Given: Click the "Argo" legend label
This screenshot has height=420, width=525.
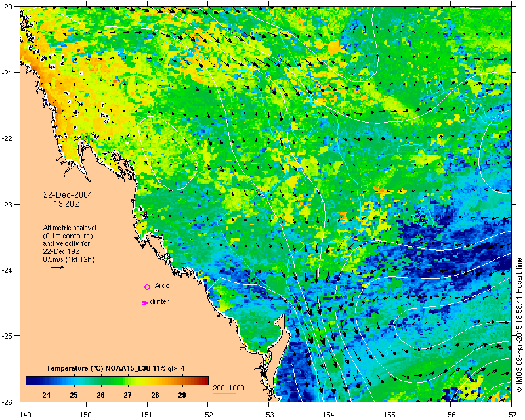Looking at the screenshot, I should pos(162,285).
